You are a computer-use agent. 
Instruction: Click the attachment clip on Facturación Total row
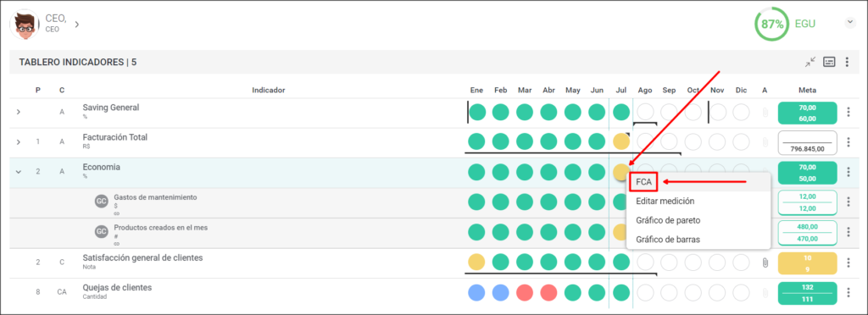click(x=765, y=142)
